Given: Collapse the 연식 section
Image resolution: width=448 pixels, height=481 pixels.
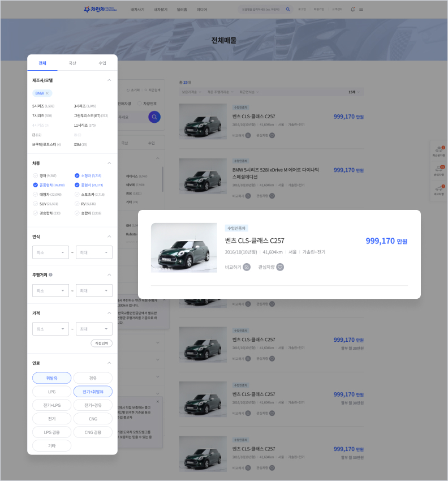Looking at the screenshot, I should (109, 237).
